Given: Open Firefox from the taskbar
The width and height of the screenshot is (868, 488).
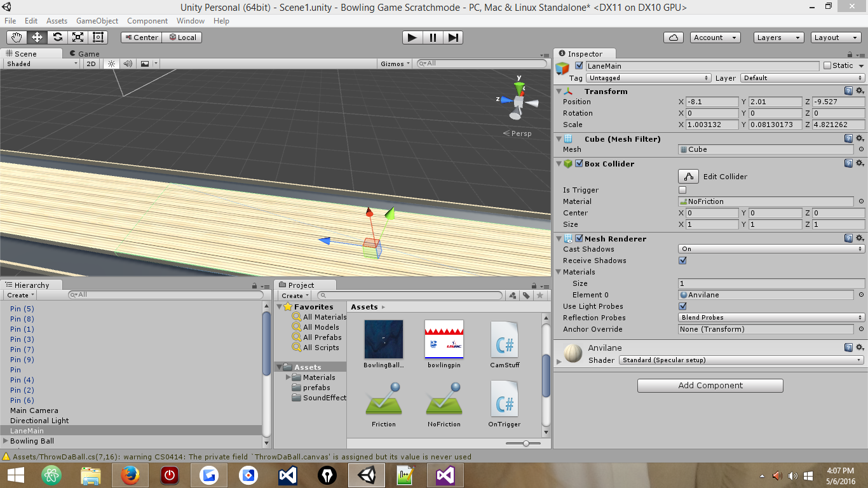Looking at the screenshot, I should coord(130,475).
